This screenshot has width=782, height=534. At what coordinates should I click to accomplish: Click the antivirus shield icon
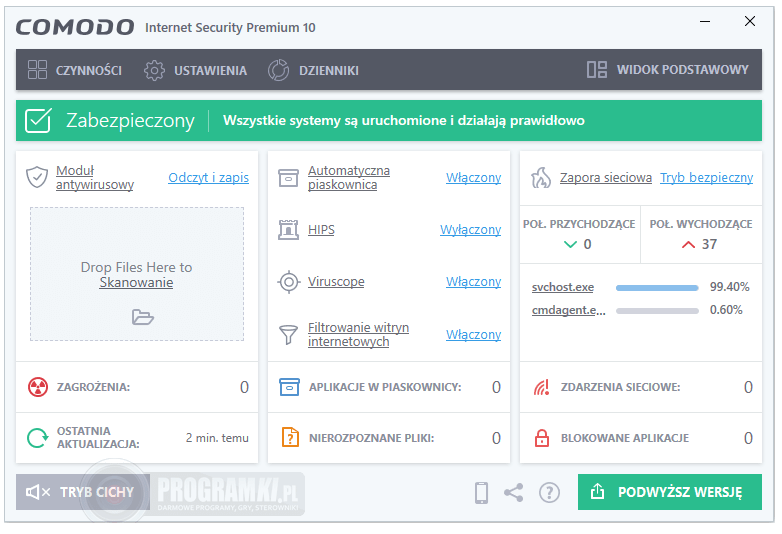(37, 177)
